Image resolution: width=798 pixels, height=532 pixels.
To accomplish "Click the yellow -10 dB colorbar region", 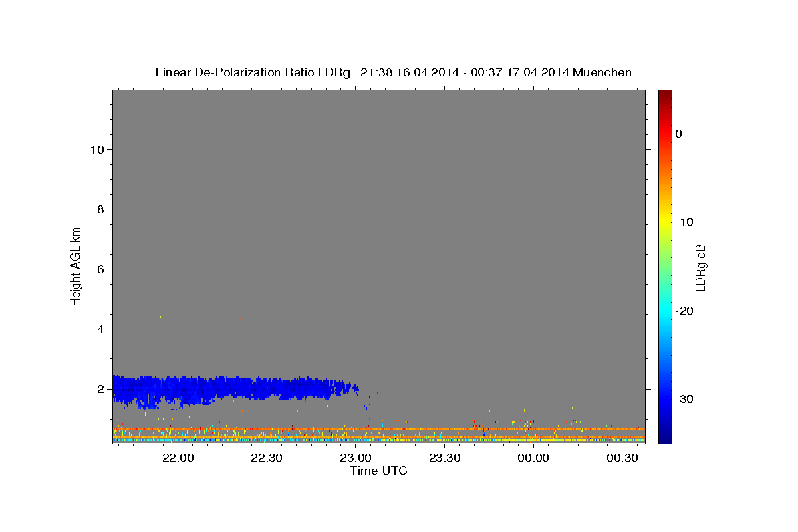I will coord(665,221).
